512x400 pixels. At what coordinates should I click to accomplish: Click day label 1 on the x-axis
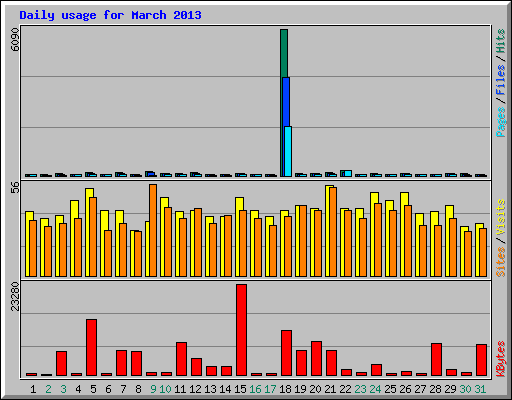(x=33, y=389)
